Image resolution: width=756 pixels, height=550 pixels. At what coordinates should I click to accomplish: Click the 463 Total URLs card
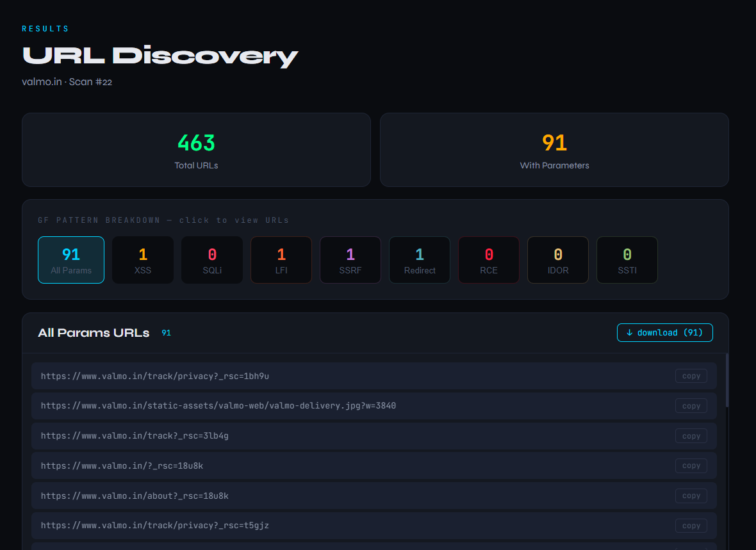pyautogui.click(x=196, y=150)
